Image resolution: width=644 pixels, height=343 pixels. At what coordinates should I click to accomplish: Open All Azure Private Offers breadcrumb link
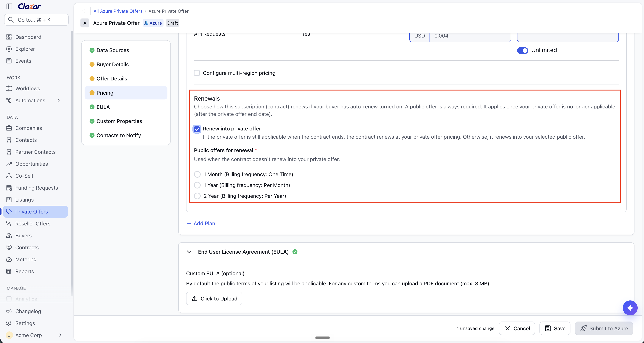(x=118, y=11)
